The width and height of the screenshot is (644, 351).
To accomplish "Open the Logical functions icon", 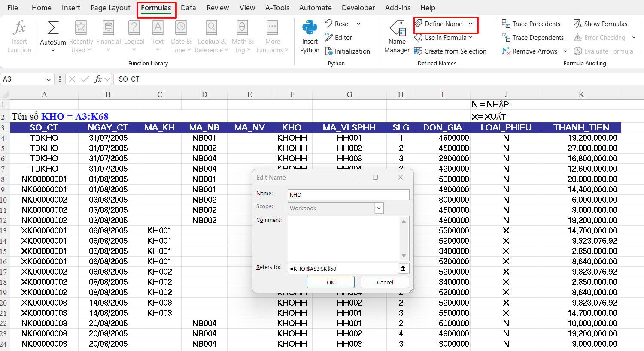I will [x=134, y=28].
